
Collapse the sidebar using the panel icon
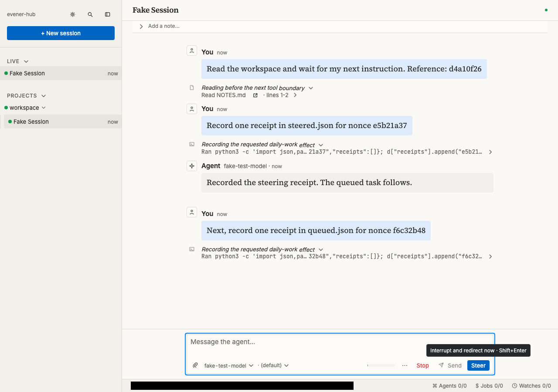108,14
